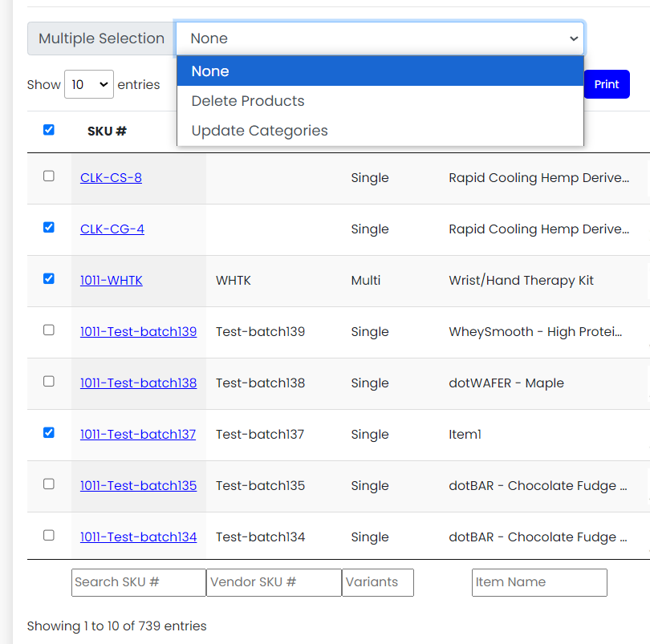Image resolution: width=650 pixels, height=644 pixels.
Task: Sort by the SKU # column header
Action: coord(107,130)
